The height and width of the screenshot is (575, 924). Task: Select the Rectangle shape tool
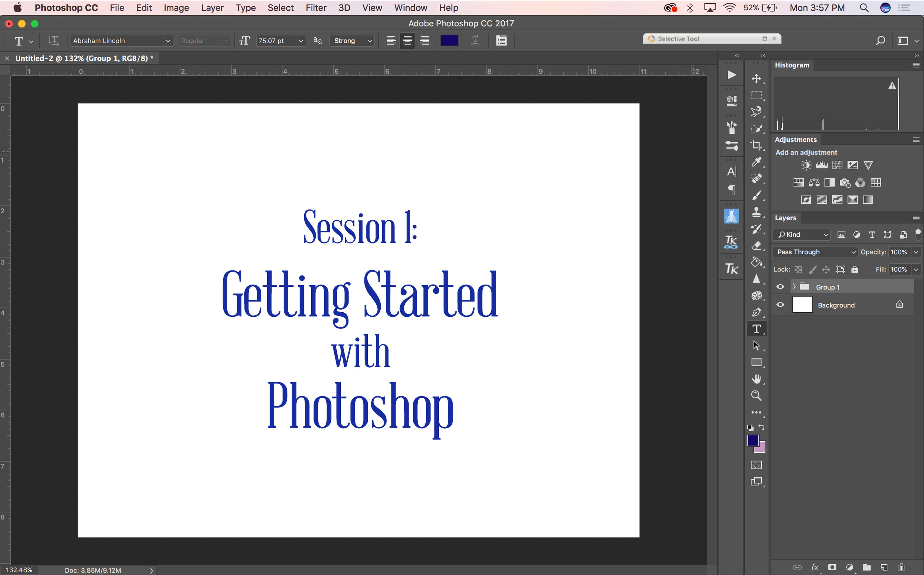click(756, 363)
